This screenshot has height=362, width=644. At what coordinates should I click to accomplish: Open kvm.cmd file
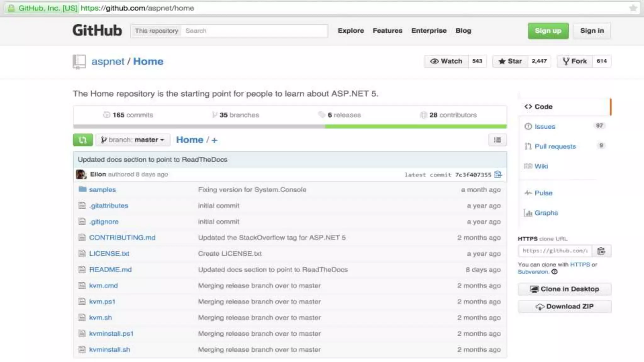pyautogui.click(x=103, y=286)
